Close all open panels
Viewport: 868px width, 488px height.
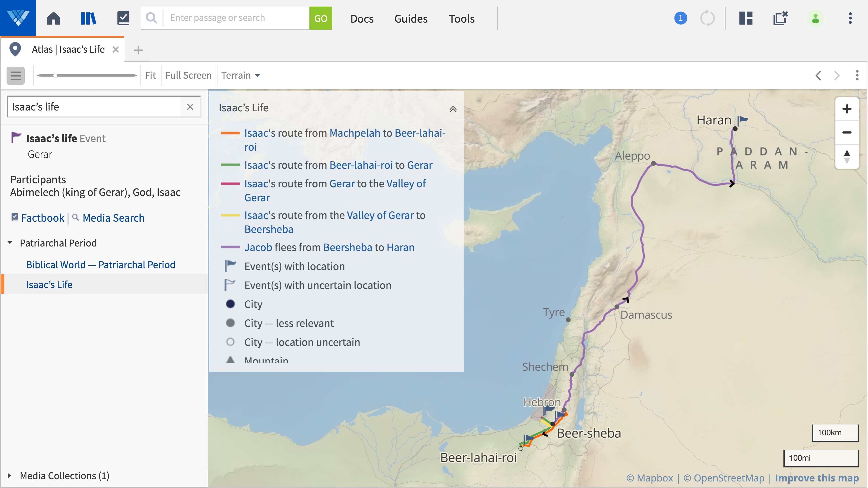click(780, 18)
